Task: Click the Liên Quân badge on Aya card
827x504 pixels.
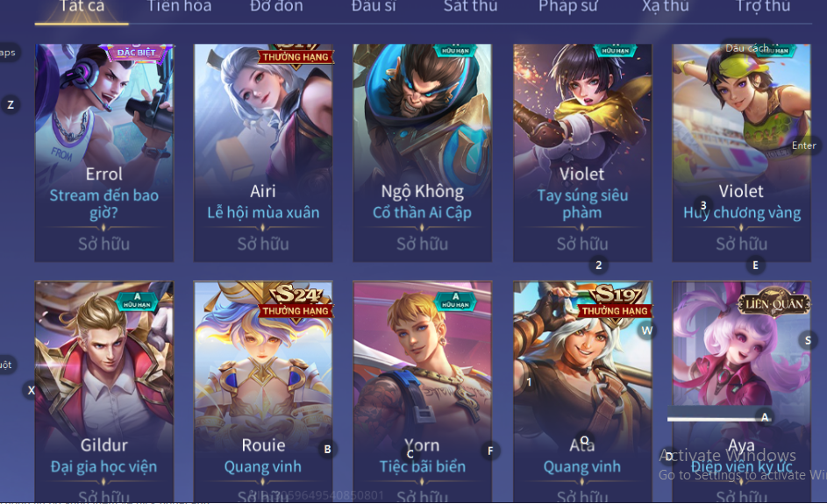Action: pos(774,303)
